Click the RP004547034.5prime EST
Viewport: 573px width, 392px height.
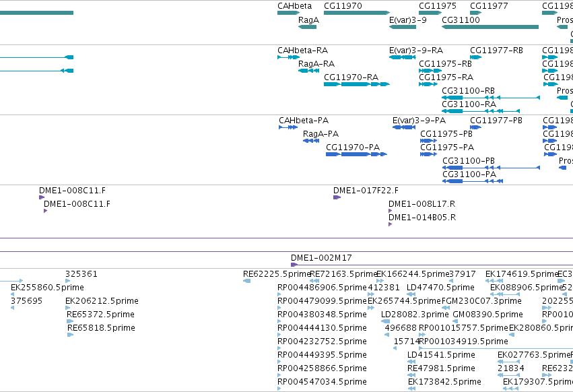(279, 389)
